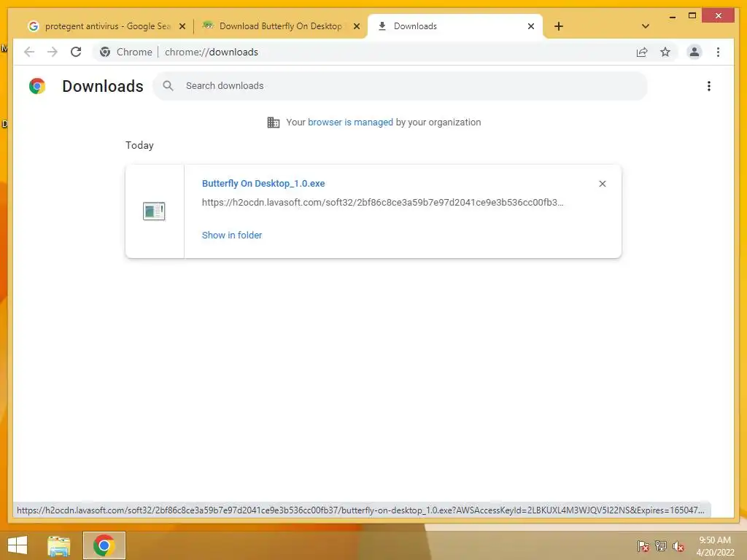
Task: Open network icon in system tray
Action: pos(661,545)
